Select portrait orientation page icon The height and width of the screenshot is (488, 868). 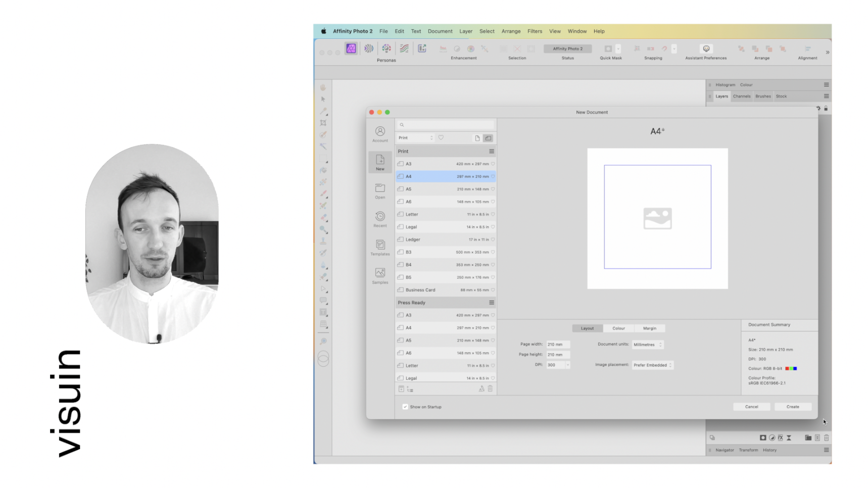(x=477, y=138)
